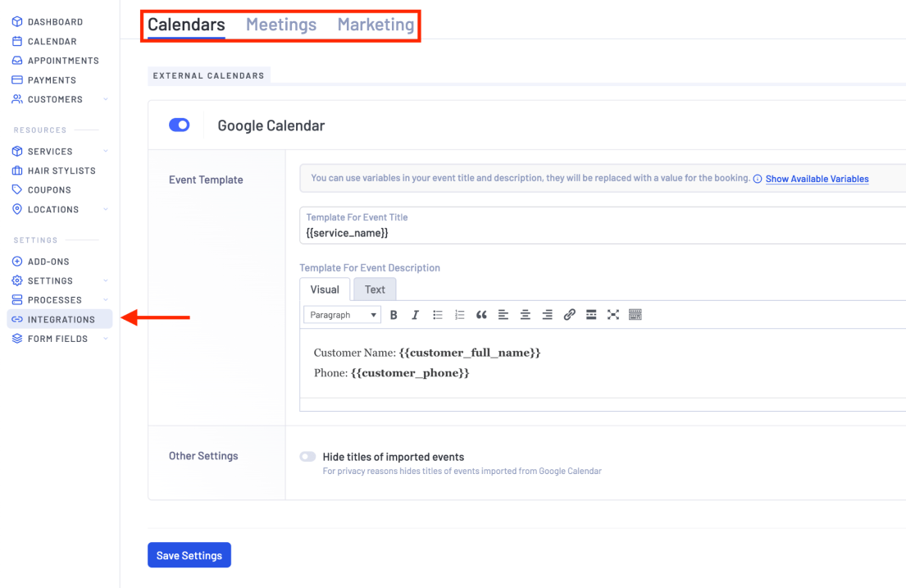
Task: Select the Text editor tab
Action: click(x=375, y=289)
